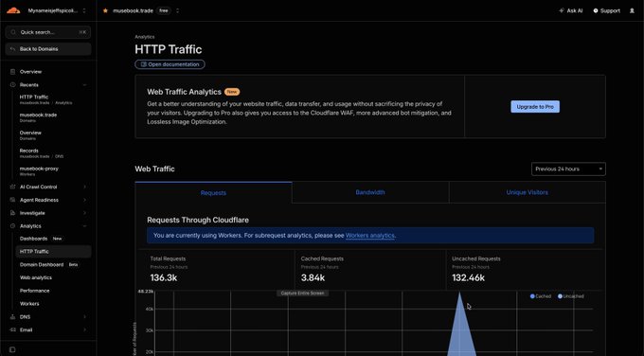
Task: Collapse the Recents section chevron
Action: click(x=84, y=85)
